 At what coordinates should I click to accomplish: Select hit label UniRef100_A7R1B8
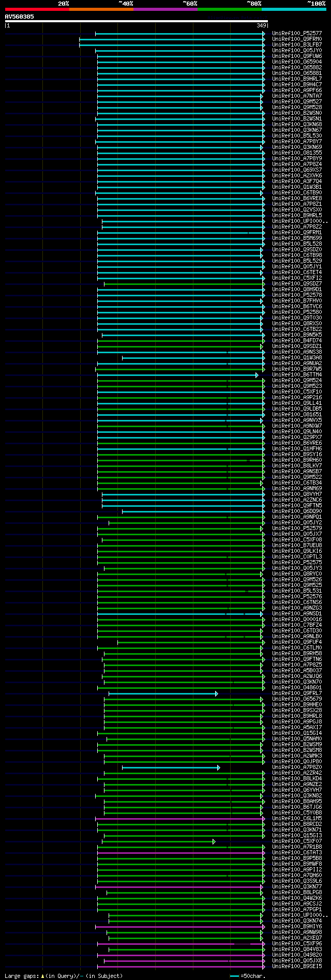(297, 847)
